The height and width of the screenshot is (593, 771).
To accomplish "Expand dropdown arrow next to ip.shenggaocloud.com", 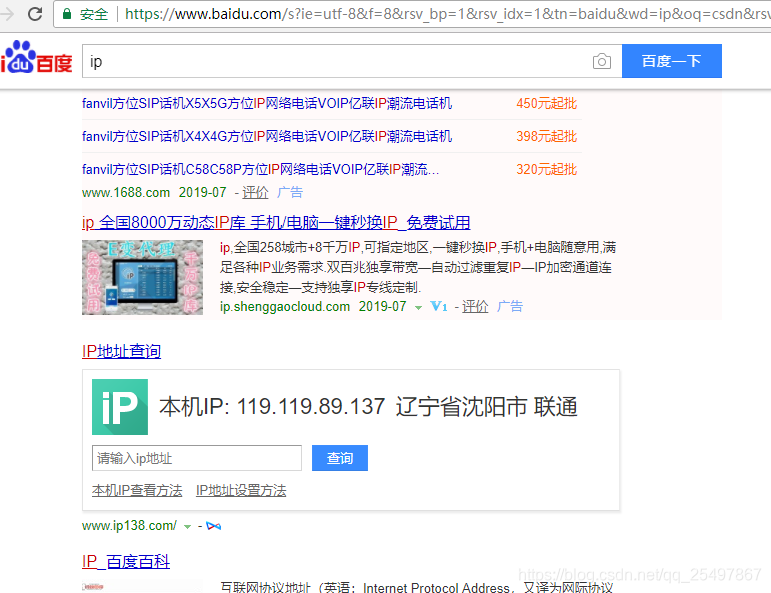I will tap(418, 307).
